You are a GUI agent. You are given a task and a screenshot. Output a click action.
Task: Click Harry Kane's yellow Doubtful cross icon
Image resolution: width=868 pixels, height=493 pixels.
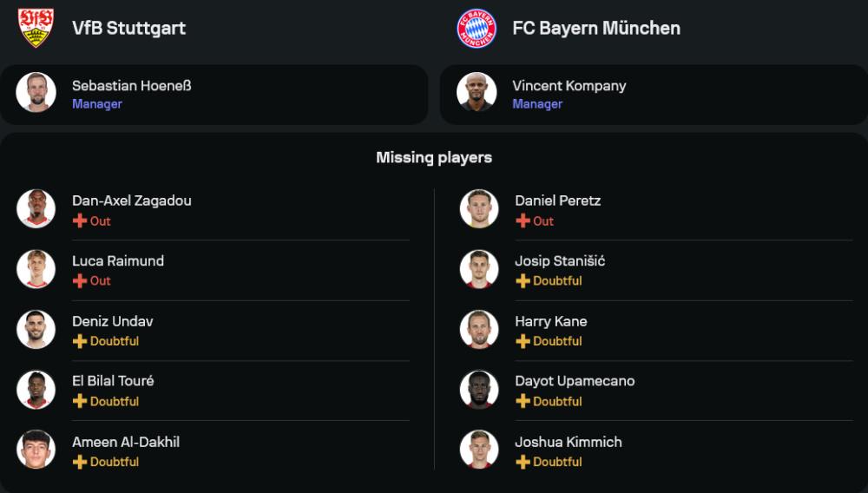tap(523, 341)
